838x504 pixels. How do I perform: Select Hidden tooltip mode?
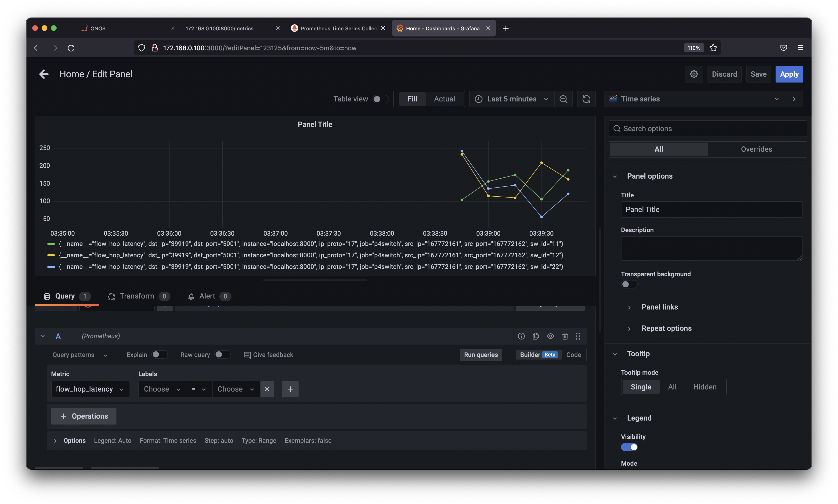704,387
